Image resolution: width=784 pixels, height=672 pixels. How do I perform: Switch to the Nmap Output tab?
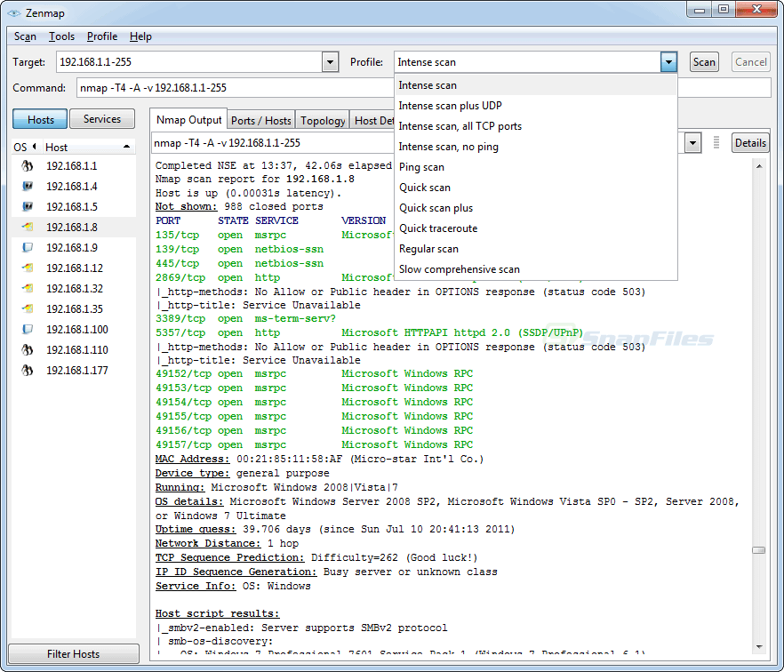point(188,120)
